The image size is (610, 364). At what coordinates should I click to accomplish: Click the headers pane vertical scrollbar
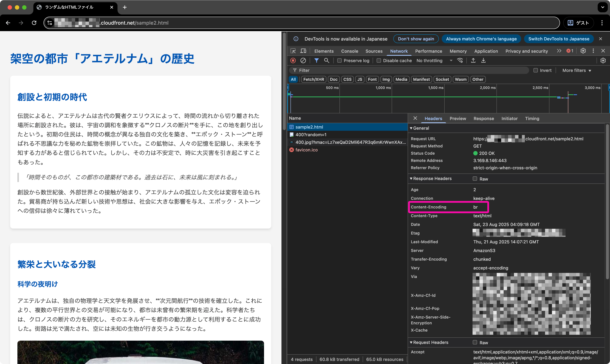[607, 202]
